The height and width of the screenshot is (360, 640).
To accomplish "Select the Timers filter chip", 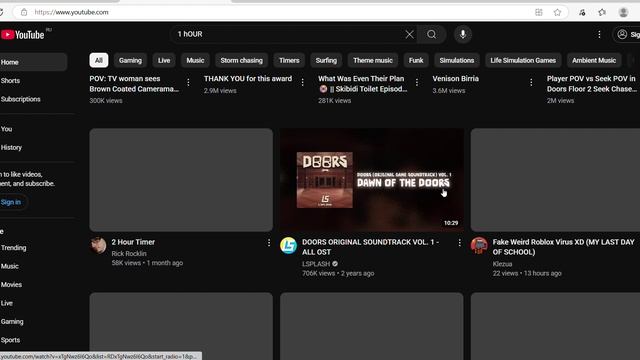I will click(289, 60).
